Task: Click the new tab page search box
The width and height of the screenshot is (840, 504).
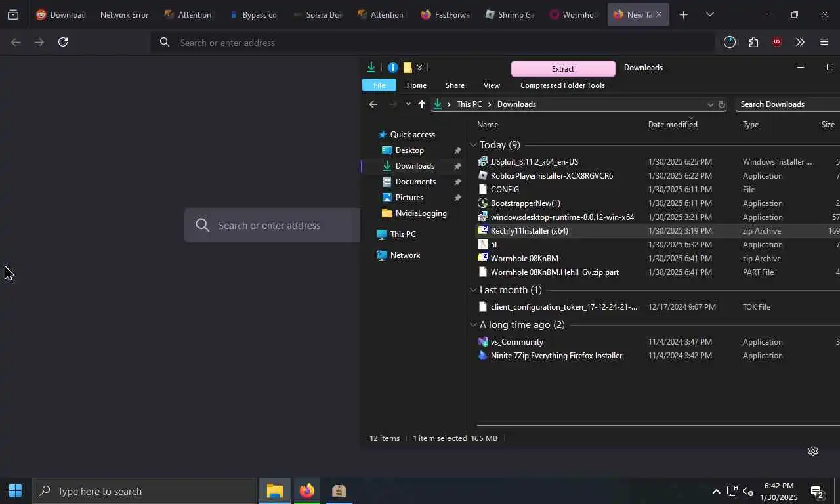Action: [x=272, y=225]
